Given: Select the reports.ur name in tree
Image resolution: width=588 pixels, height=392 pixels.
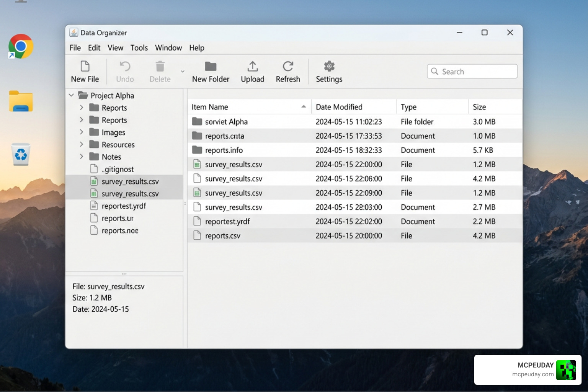Looking at the screenshot, I should pyautogui.click(x=118, y=218).
